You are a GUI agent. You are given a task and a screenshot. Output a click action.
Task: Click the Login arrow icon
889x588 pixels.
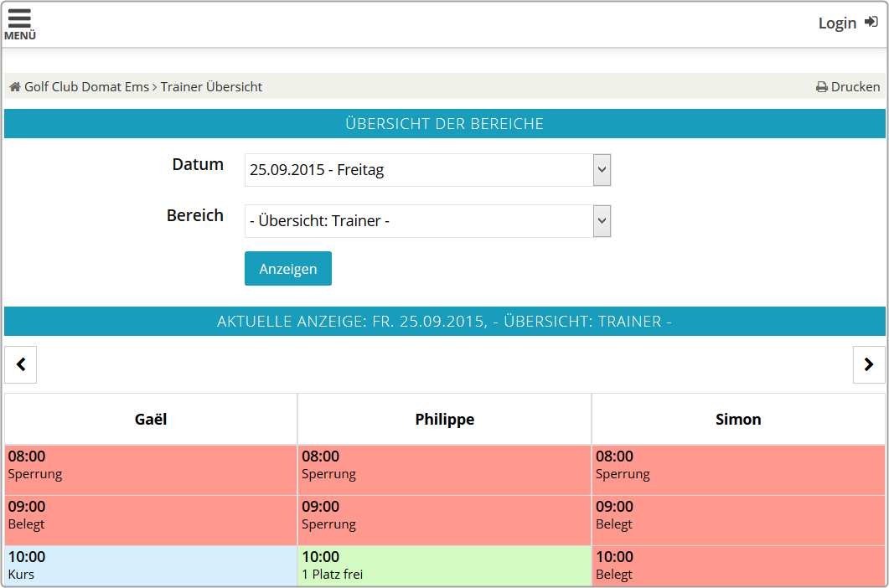871,23
